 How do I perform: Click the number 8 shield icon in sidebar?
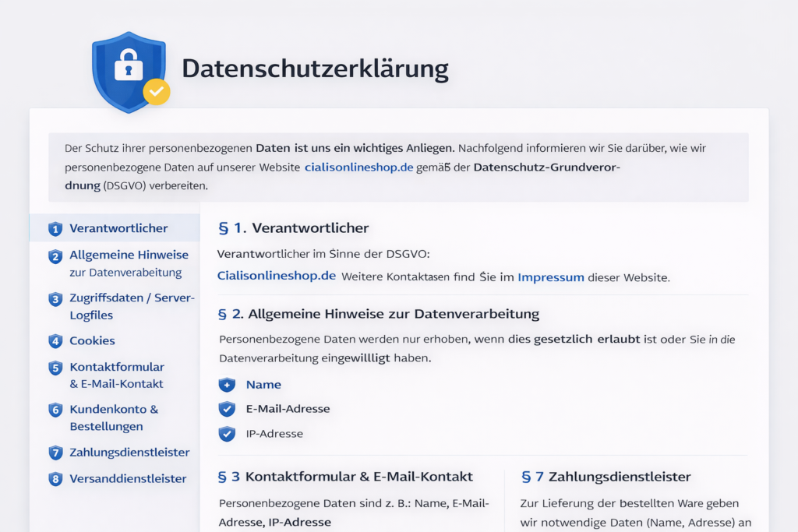pyautogui.click(x=55, y=479)
